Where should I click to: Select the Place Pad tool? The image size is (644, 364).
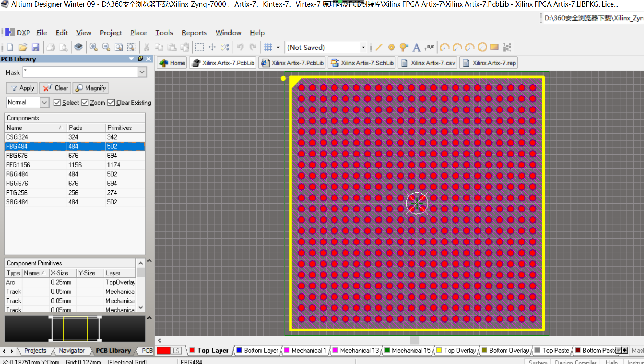[x=391, y=47]
